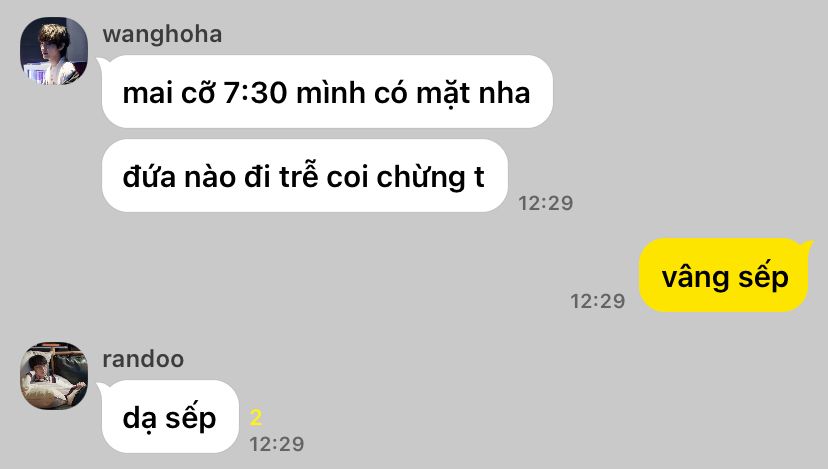Tap the randoo username label

point(143,359)
